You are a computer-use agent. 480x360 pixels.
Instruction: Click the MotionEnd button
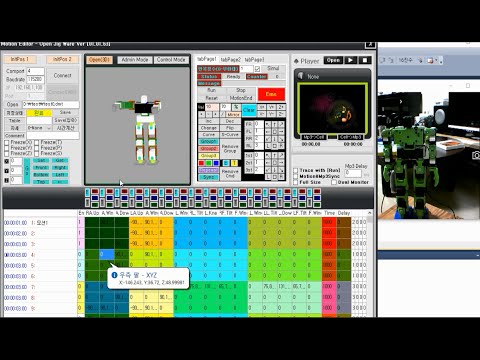point(241,98)
